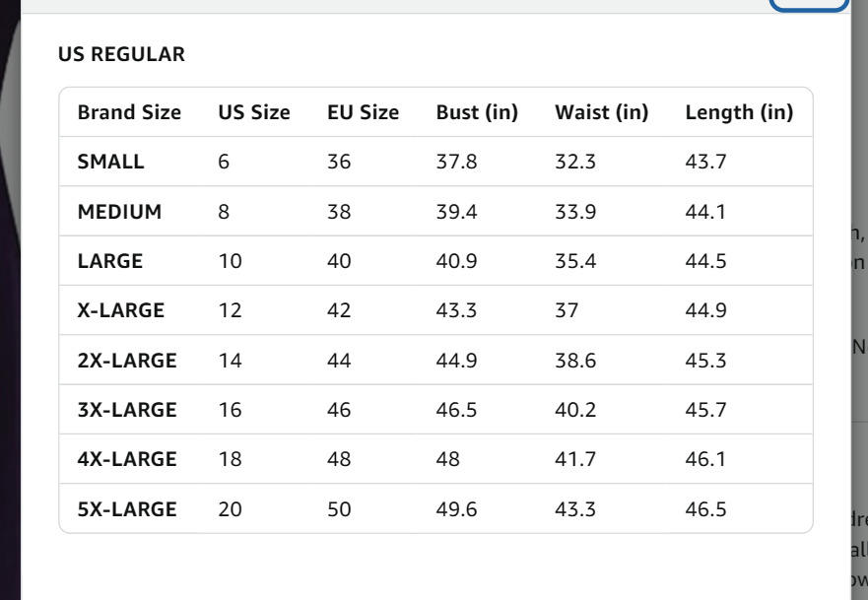Select the 5X-LARGE row label
This screenshot has width=868, height=600.
[127, 509]
